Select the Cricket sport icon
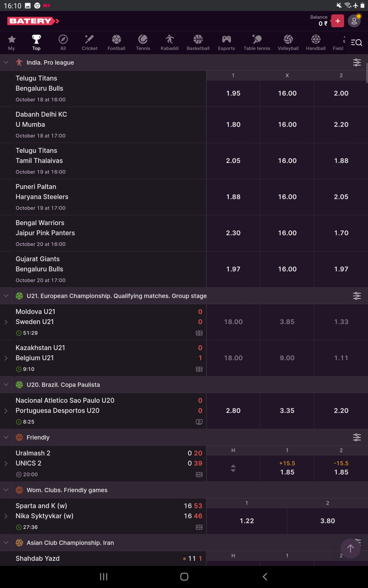Viewport: 368px width, 588px height. pyautogui.click(x=89, y=42)
